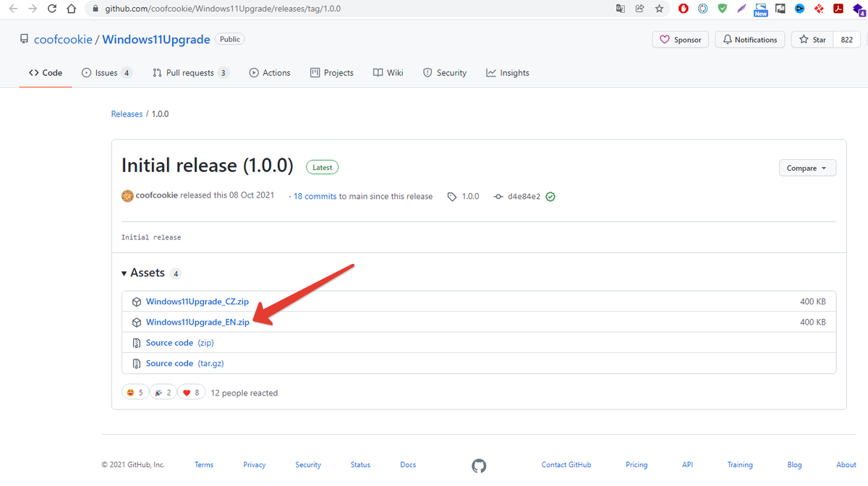Open the purple extension with badge 4
Viewport: 868px width, 486px height.
(x=859, y=9)
